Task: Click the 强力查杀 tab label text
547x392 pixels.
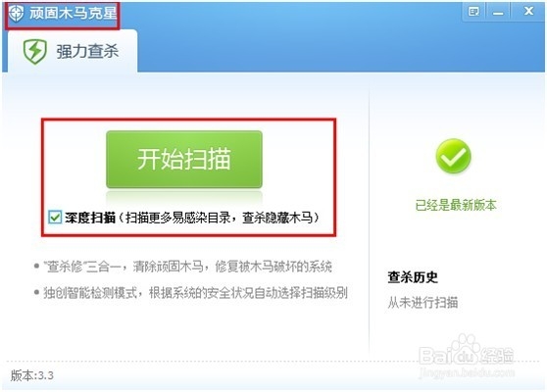Action: pyautogui.click(x=87, y=52)
